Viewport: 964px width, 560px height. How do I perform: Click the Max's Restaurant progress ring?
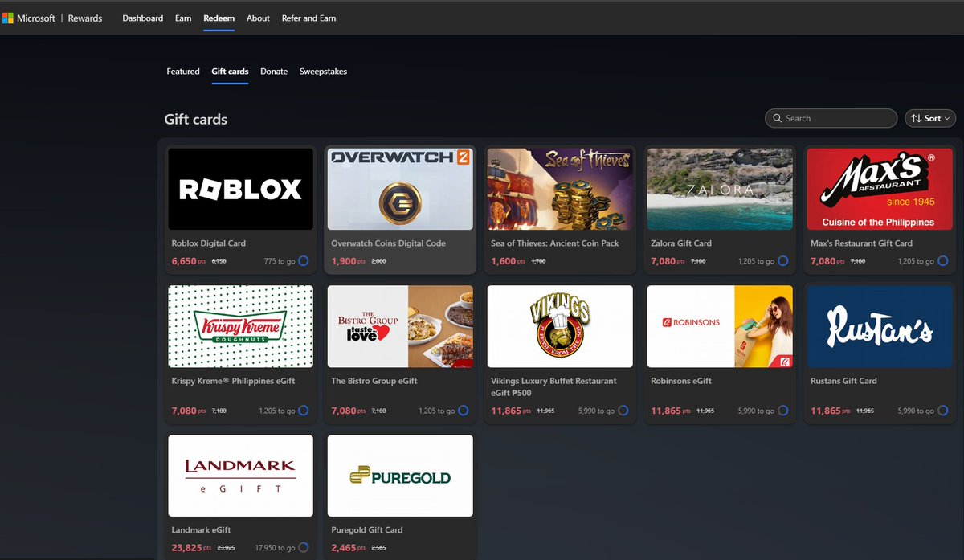[942, 261]
